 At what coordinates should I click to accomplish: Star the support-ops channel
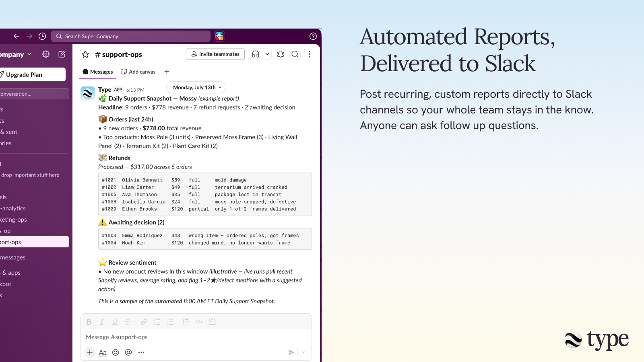(x=85, y=54)
